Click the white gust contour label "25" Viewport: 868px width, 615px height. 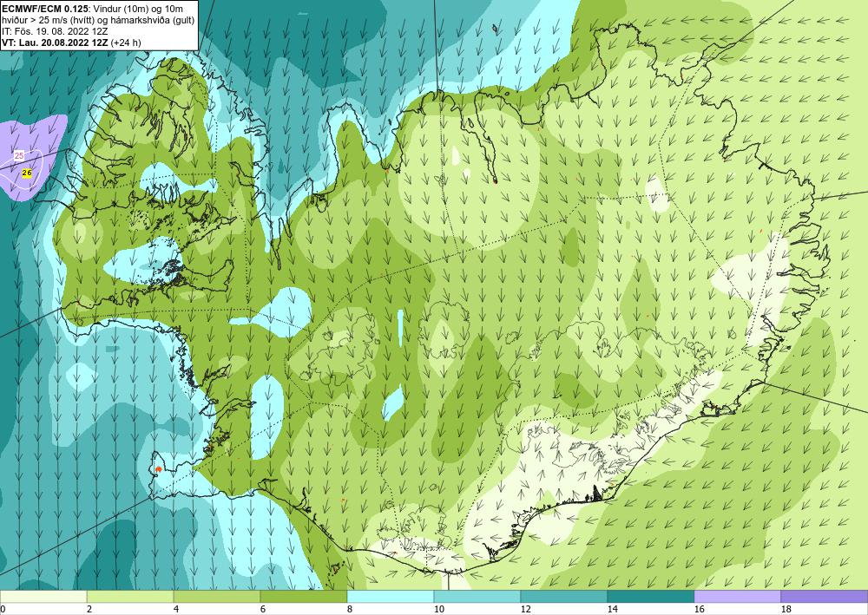[19, 156]
